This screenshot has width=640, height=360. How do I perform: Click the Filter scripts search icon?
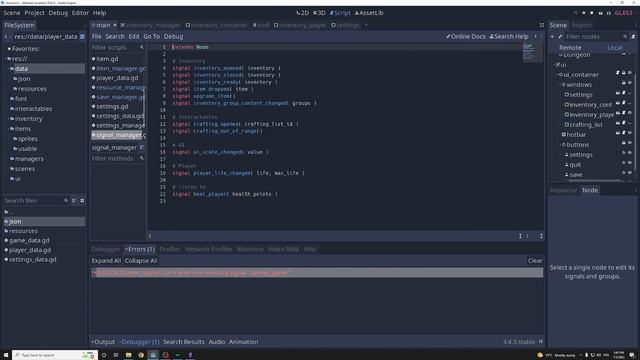point(142,47)
